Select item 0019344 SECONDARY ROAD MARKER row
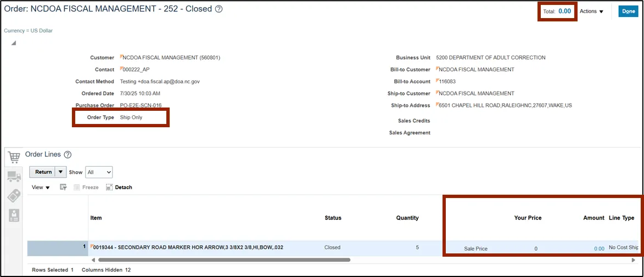The width and height of the screenshot is (644, 277). click(x=188, y=247)
